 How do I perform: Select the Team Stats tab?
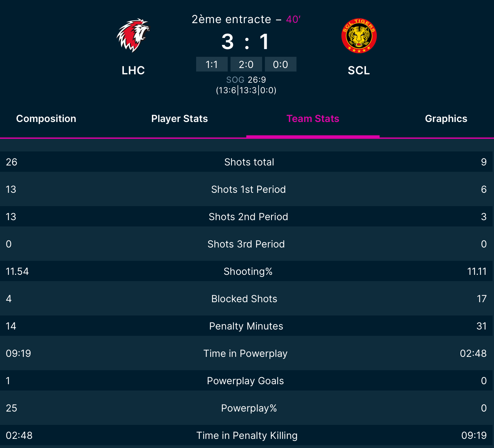(x=313, y=118)
